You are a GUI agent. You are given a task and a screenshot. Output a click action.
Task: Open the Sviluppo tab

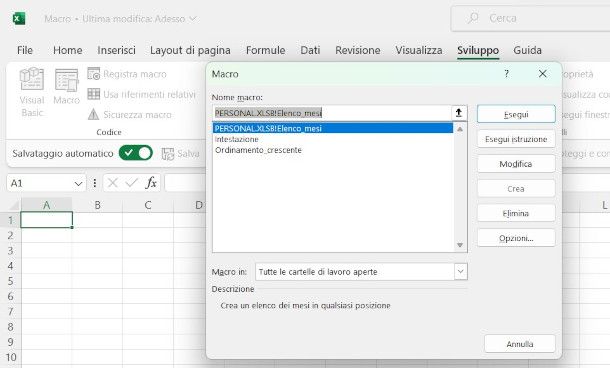(478, 50)
